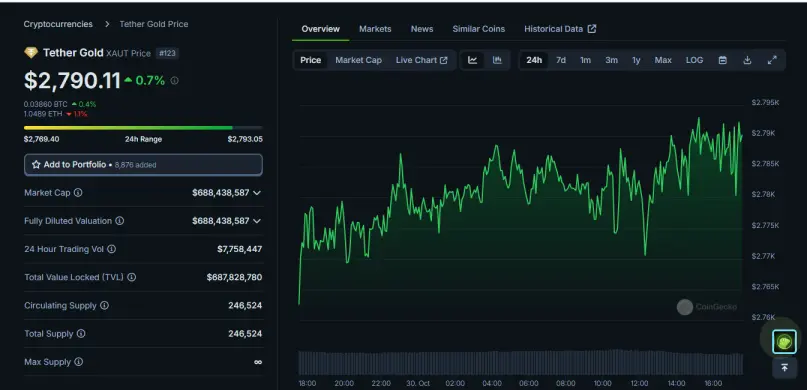This screenshot has height=390, width=807.
Task: Click the $687,828,780 TVL value
Action: [234, 277]
